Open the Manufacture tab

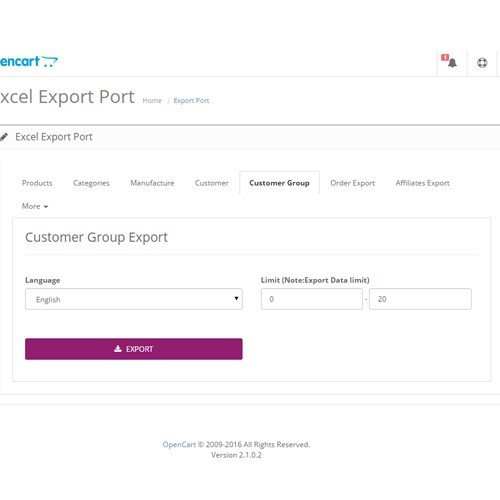(x=152, y=183)
